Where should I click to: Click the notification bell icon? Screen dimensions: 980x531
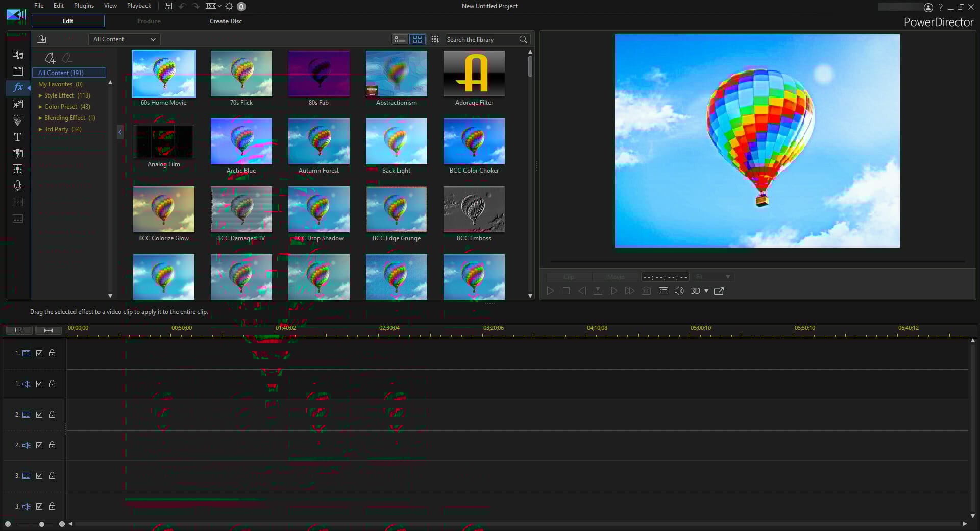point(241,6)
